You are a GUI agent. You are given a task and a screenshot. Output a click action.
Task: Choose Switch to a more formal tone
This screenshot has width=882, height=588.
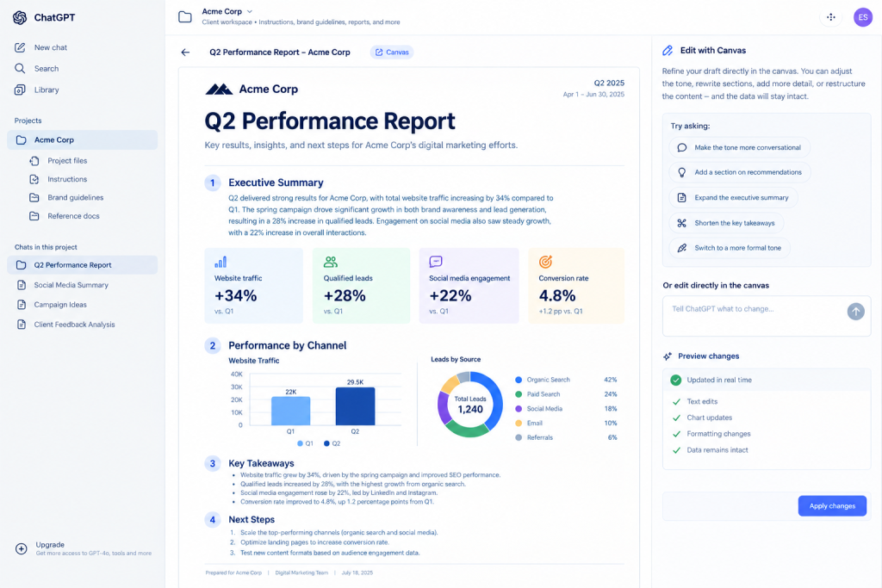pyautogui.click(x=730, y=248)
